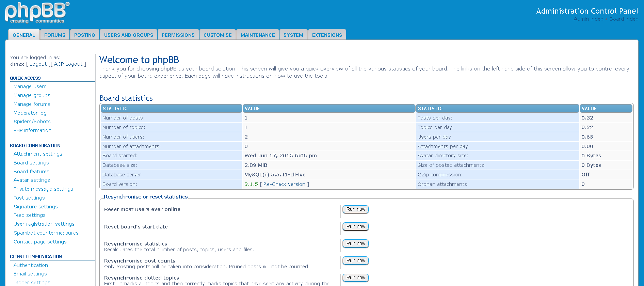
Task: Switch to the Maintenance tab
Action: pyautogui.click(x=258, y=35)
